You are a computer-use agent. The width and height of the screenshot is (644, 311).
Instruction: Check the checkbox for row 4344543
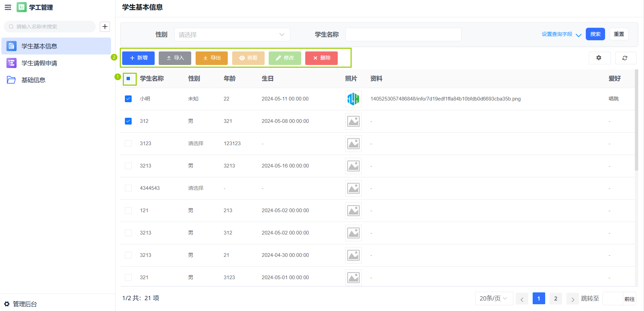(x=128, y=188)
